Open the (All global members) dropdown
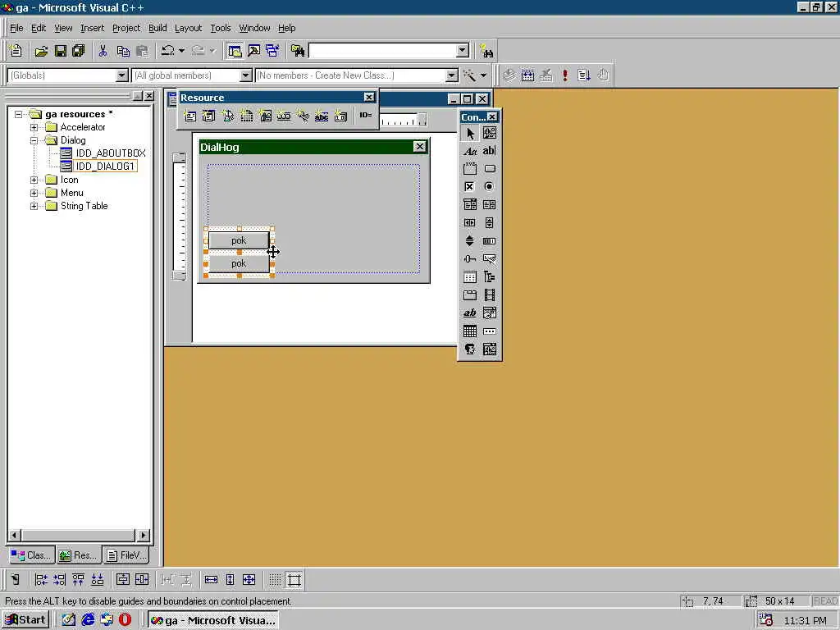This screenshot has height=630, width=840. (x=245, y=75)
